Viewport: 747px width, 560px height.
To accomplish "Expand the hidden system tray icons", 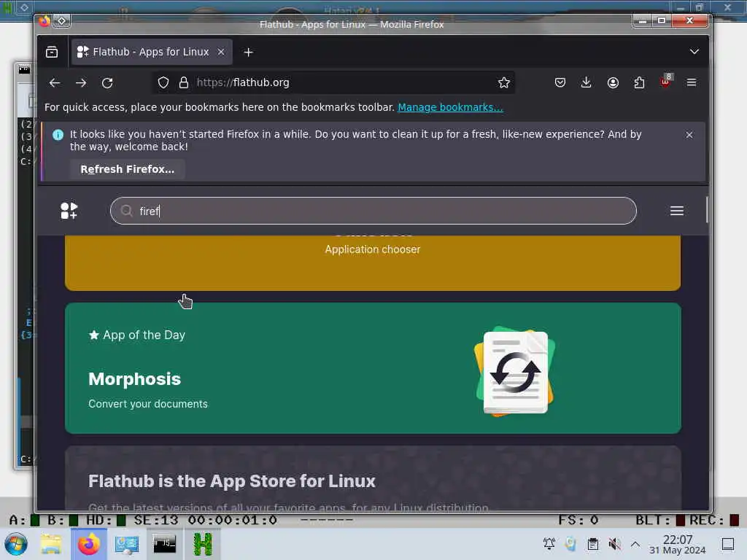I will (635, 544).
